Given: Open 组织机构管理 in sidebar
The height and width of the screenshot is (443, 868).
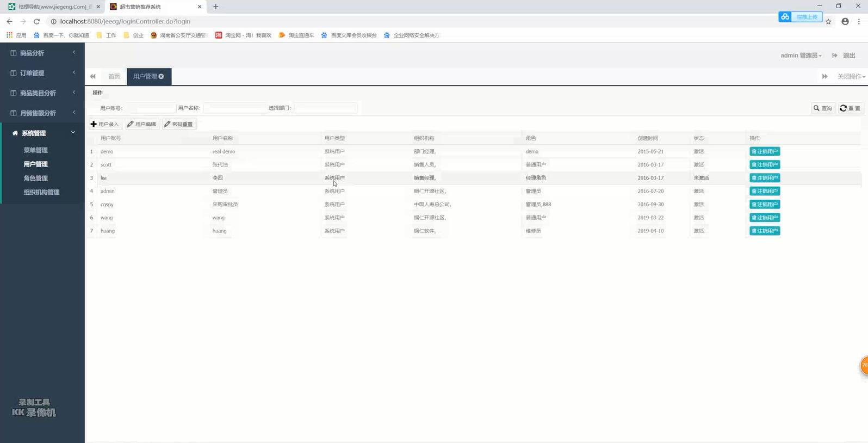Looking at the screenshot, I should tap(41, 193).
